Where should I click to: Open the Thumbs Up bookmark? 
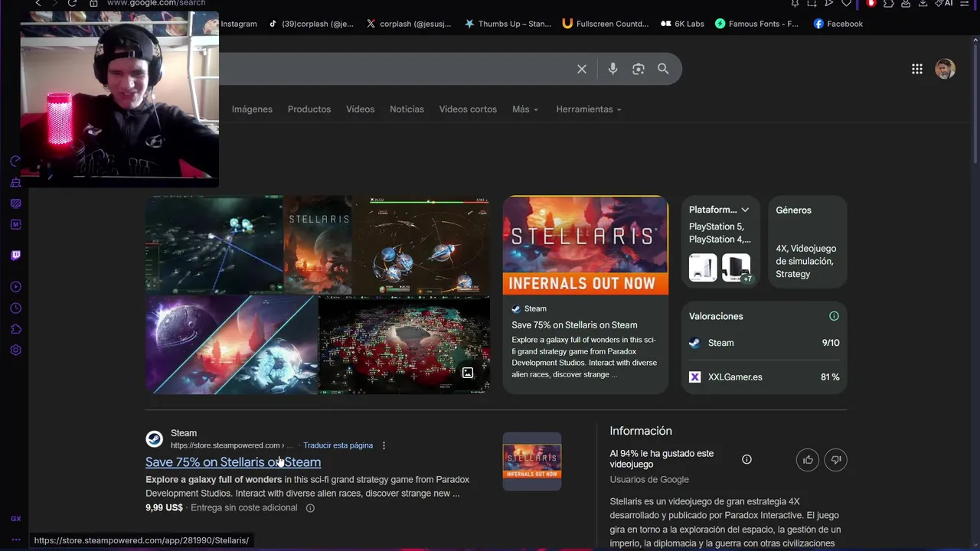click(x=508, y=24)
